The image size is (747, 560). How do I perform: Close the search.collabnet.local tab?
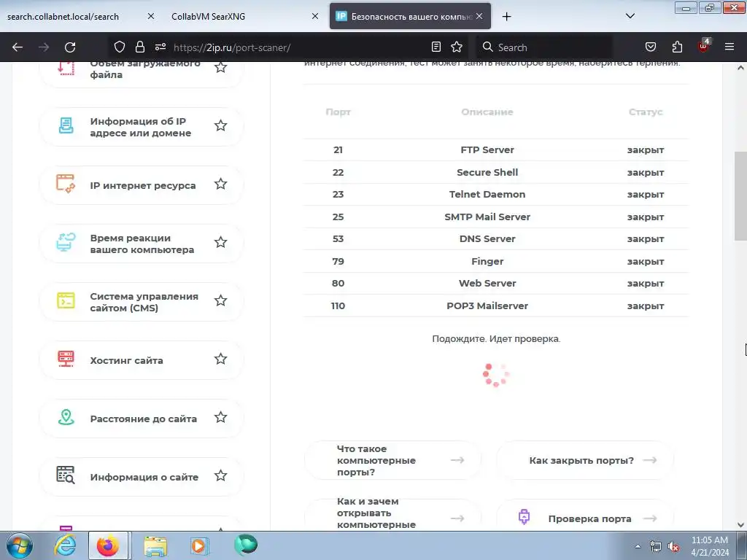pyautogui.click(x=150, y=16)
